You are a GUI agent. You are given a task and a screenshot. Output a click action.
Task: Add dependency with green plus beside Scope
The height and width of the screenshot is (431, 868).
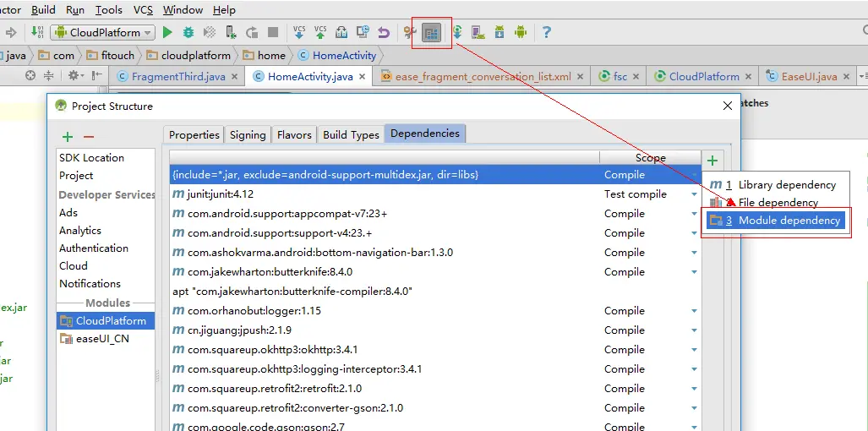[x=712, y=161]
